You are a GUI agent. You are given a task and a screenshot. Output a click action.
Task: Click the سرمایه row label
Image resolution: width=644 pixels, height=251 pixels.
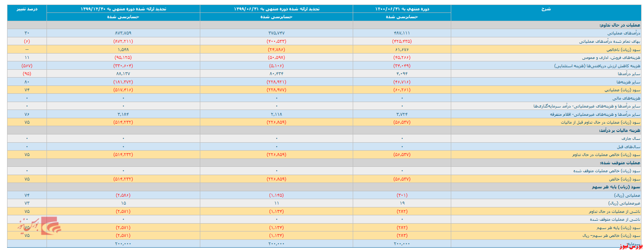pyautogui.click(x=633, y=244)
